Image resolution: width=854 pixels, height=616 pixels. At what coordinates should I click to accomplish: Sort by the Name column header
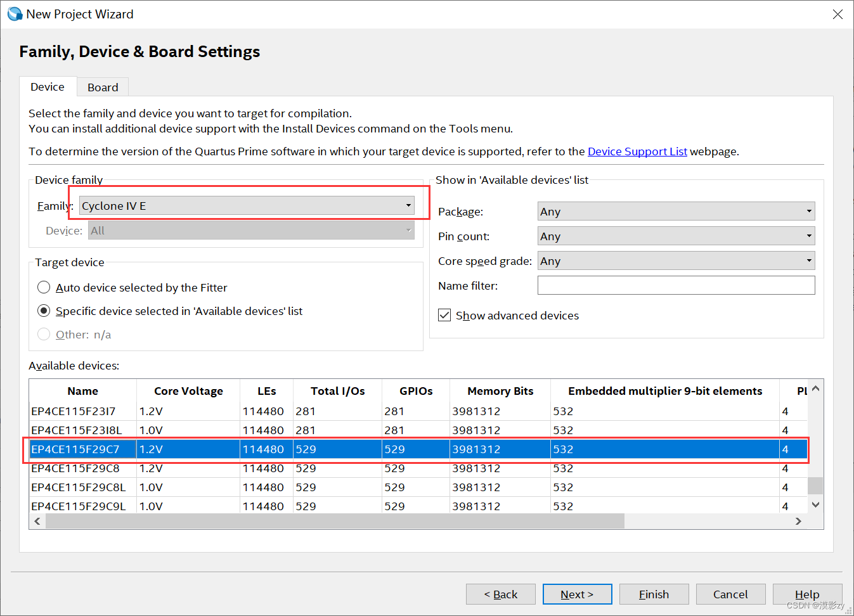(x=82, y=391)
